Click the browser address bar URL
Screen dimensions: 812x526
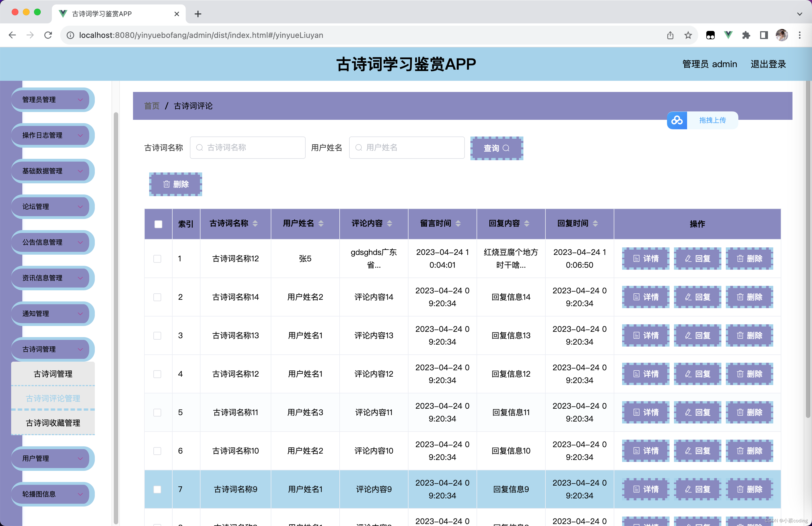(x=201, y=35)
